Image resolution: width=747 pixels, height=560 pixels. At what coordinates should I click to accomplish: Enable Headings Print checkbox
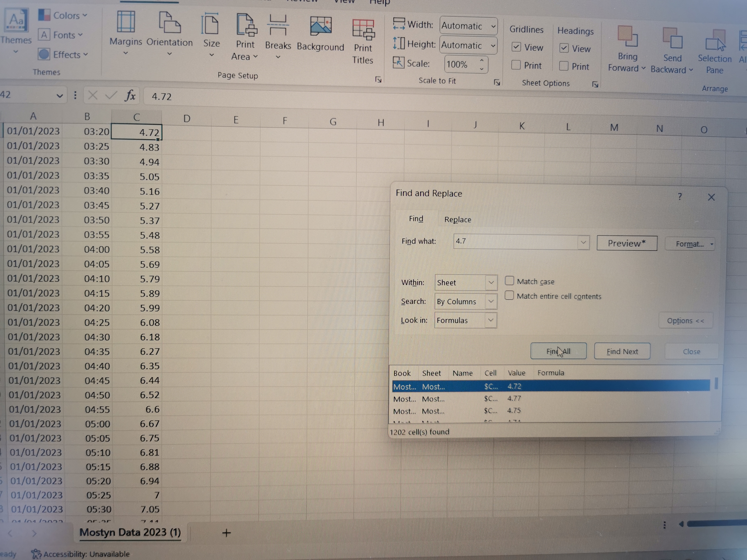pos(564,66)
